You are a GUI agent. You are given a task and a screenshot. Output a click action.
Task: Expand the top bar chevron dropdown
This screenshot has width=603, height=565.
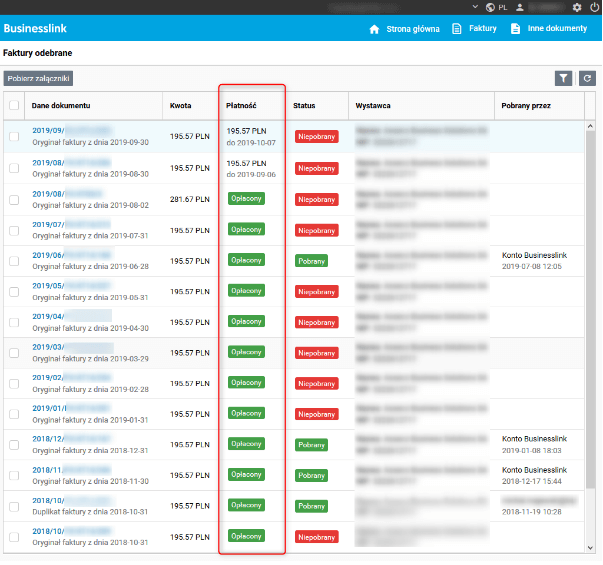[x=475, y=7]
